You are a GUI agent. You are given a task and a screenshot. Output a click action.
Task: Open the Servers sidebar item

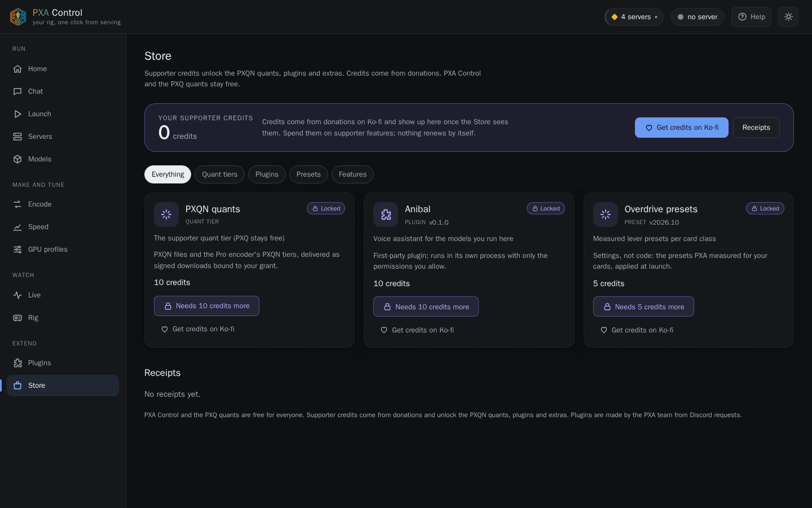click(63, 137)
